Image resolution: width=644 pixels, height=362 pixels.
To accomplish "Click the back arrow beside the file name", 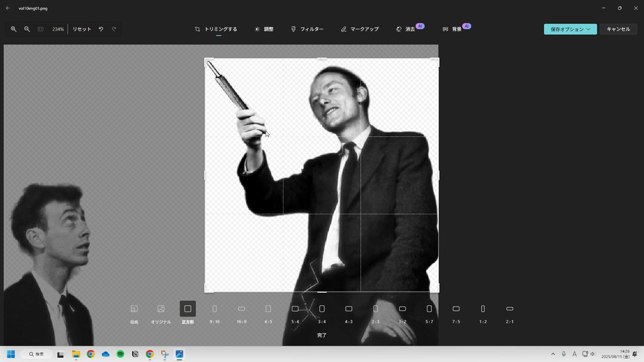I will coord(7,8).
